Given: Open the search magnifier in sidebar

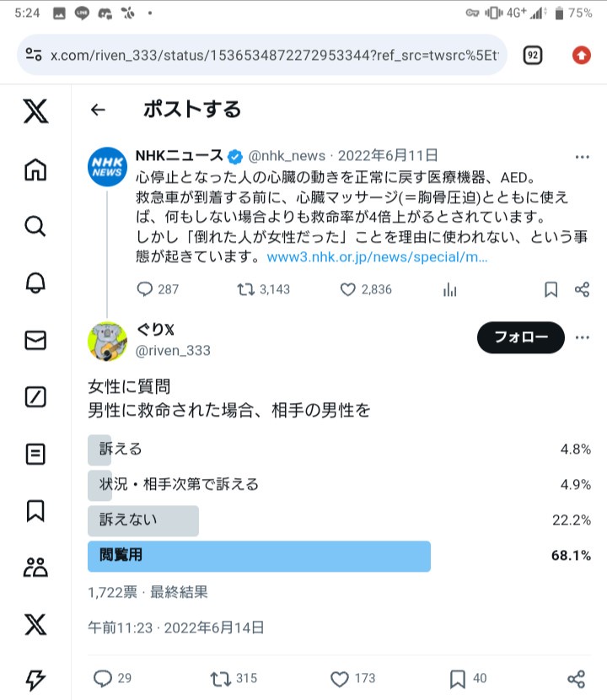Looking at the screenshot, I should (35, 226).
